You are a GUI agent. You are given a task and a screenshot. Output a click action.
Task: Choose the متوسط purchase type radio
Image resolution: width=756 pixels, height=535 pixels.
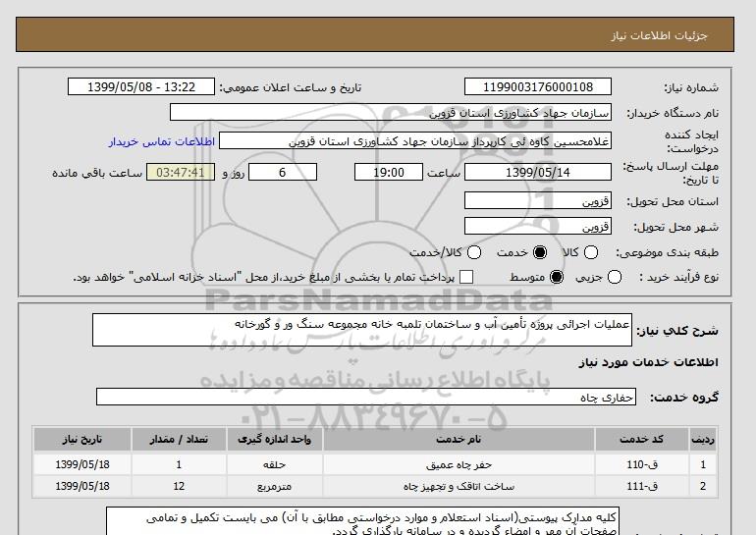[x=557, y=277]
